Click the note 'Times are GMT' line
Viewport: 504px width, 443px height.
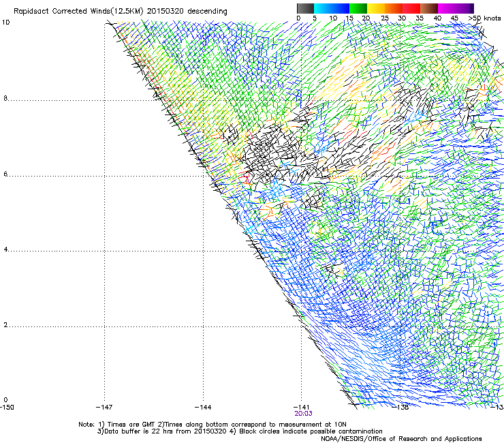point(212,425)
